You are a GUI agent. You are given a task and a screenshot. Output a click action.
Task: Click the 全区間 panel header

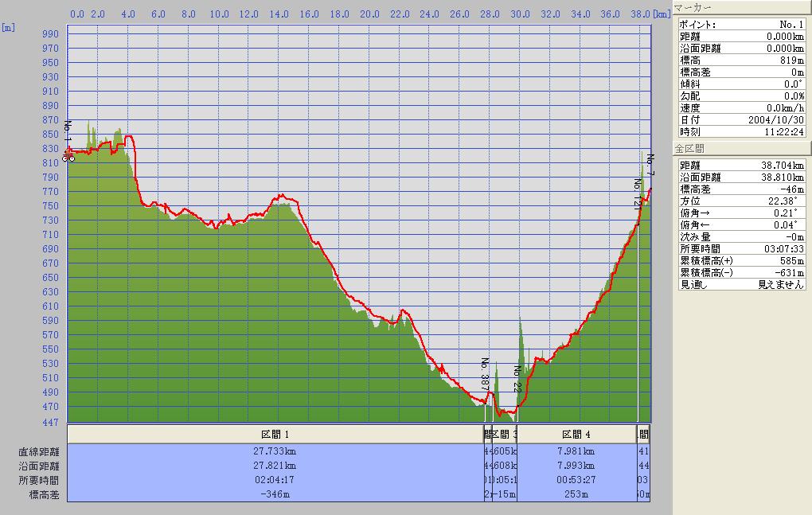(740, 149)
